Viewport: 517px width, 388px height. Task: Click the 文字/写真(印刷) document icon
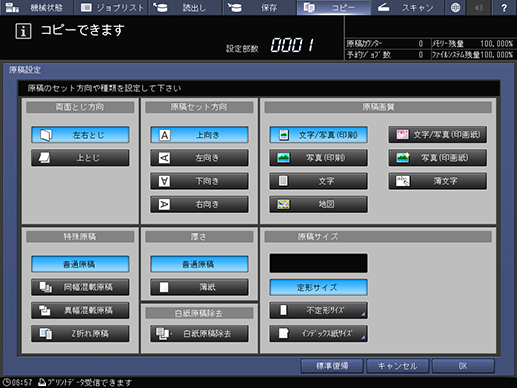[x=284, y=135]
